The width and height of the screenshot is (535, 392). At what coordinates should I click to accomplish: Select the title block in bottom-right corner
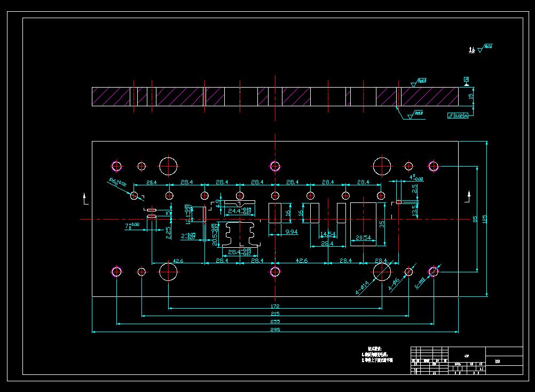click(x=467, y=360)
